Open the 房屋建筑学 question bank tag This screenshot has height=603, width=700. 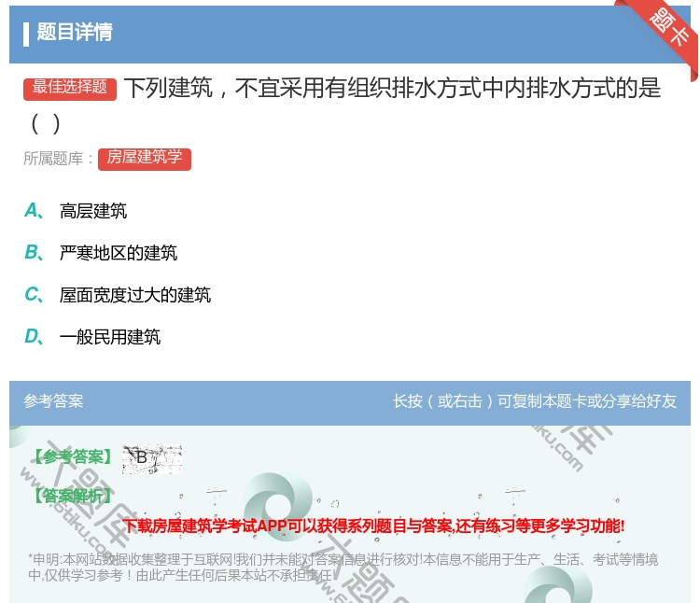coord(145,159)
